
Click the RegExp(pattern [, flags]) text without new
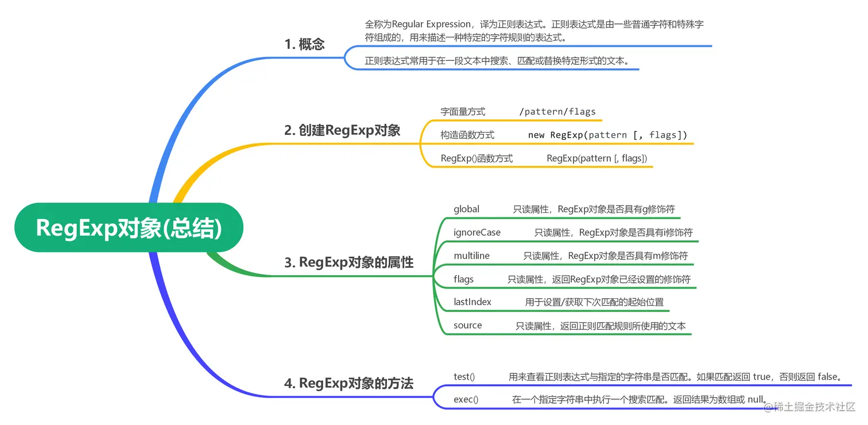coord(596,158)
